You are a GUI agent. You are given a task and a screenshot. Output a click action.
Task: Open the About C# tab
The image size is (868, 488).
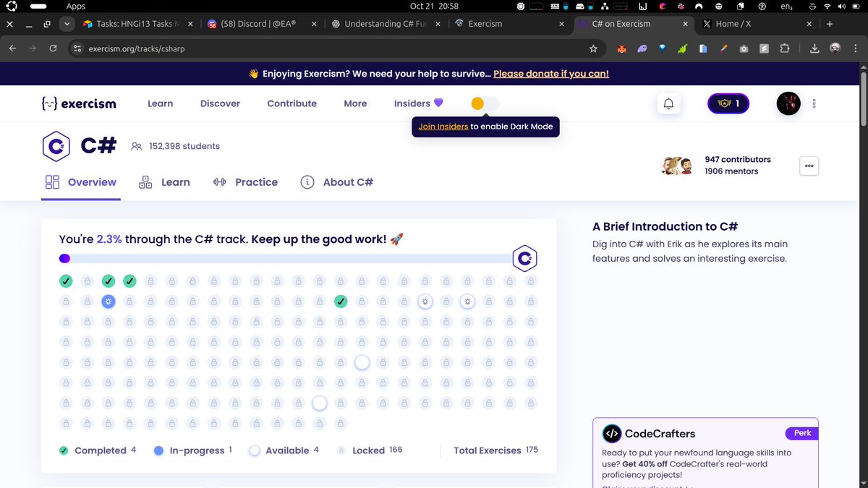pos(336,182)
